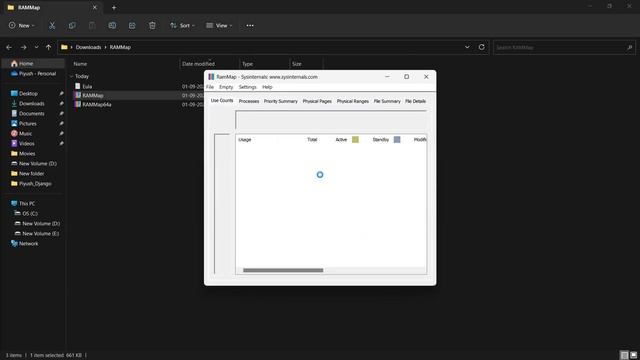Open Piyush_Django folder in sidebar

tap(31, 184)
